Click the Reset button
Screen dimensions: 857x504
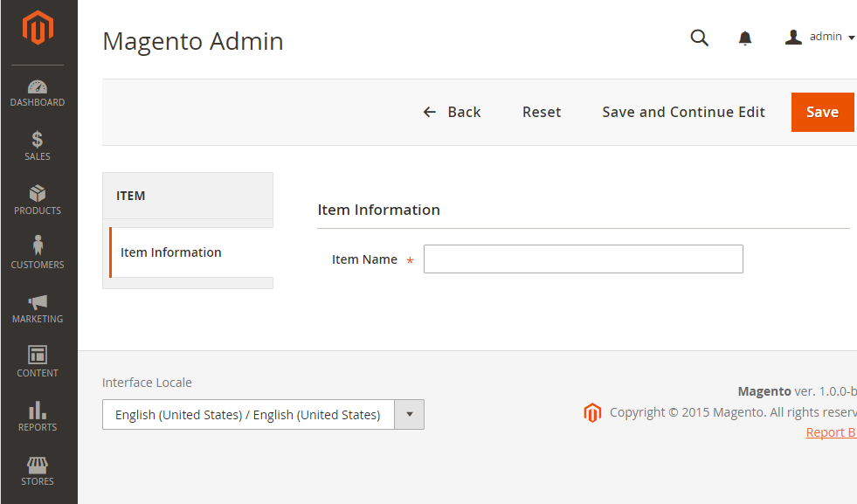[542, 112]
